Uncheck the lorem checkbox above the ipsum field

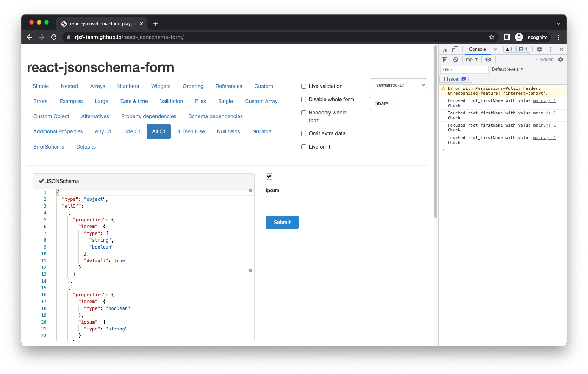pyautogui.click(x=269, y=176)
